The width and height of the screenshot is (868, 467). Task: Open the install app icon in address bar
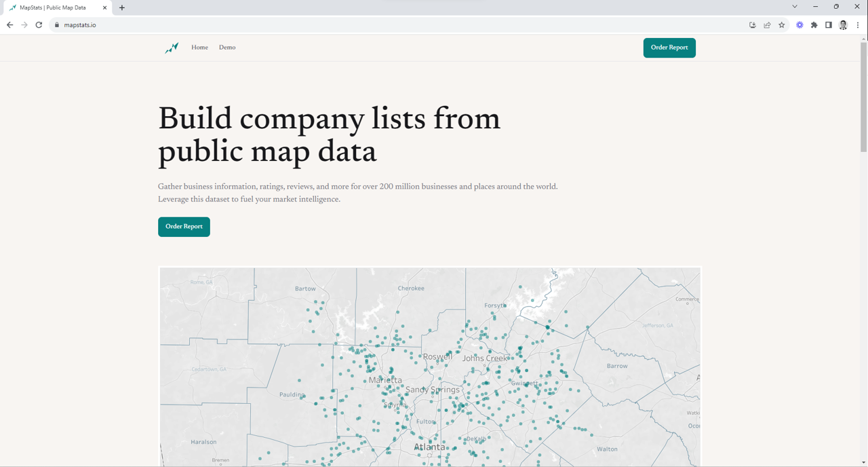(753, 25)
